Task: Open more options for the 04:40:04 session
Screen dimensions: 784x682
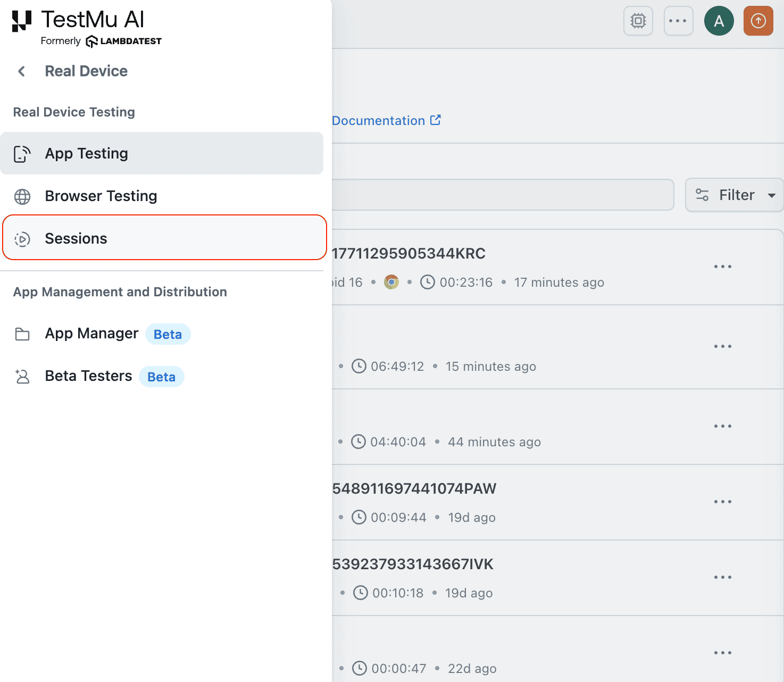Action: 723,426
